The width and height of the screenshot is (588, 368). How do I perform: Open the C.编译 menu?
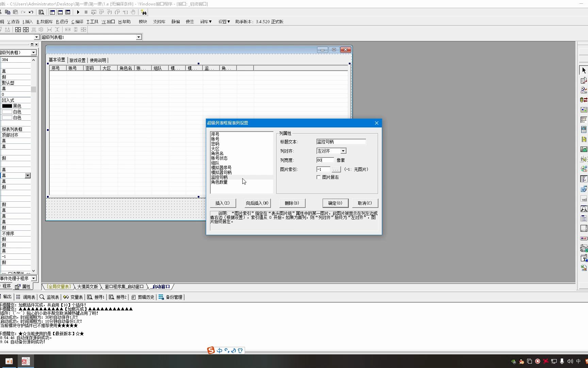pos(77,21)
